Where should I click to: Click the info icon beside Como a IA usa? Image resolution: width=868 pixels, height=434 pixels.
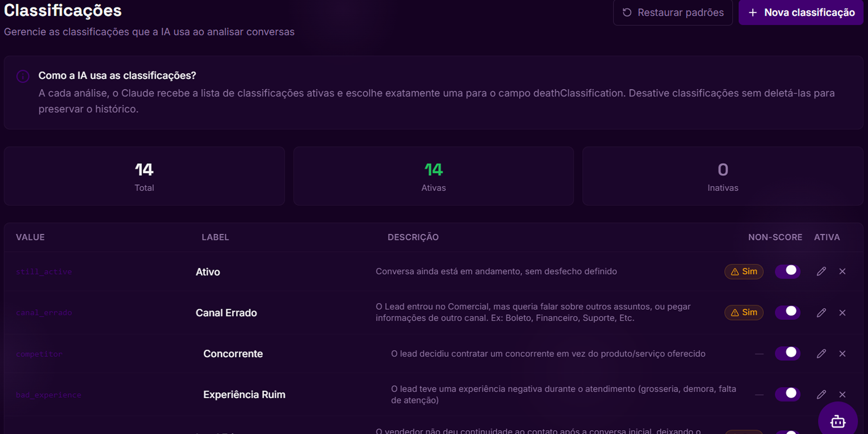pyautogui.click(x=23, y=76)
